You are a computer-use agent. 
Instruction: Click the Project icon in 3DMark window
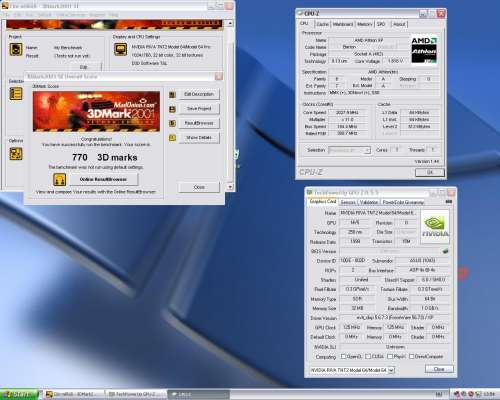pyautogui.click(x=16, y=49)
